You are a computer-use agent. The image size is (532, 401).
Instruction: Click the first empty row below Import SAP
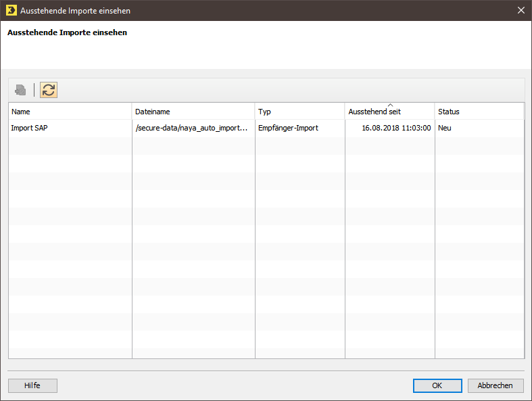[x=266, y=145]
